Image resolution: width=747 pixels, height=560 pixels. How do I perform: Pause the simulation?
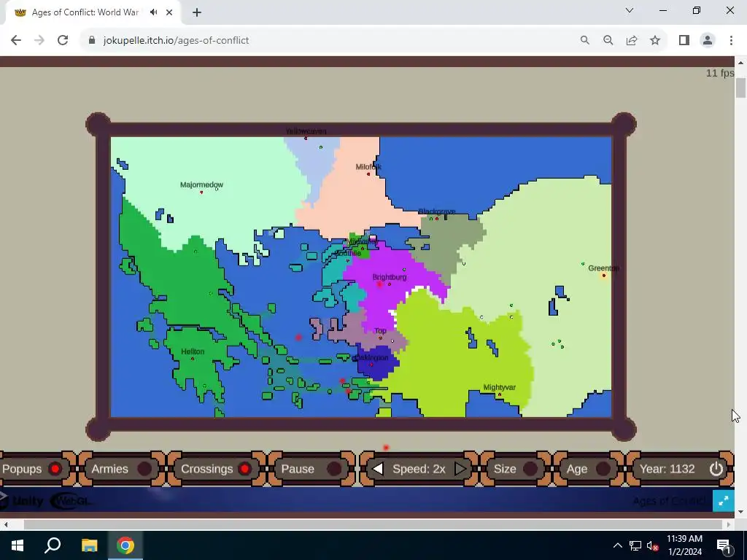coord(334,469)
